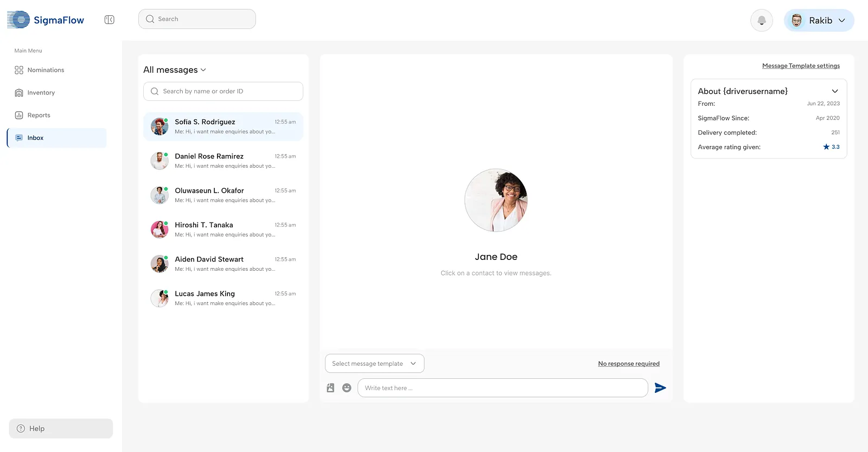Focus the Search by name or order ID field
Image resolution: width=868 pixels, height=452 pixels.
click(223, 91)
